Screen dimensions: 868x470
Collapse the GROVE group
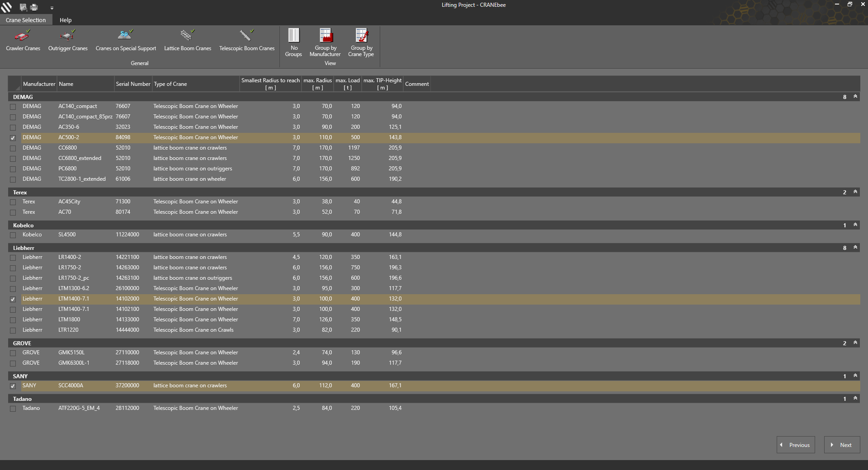(x=855, y=343)
